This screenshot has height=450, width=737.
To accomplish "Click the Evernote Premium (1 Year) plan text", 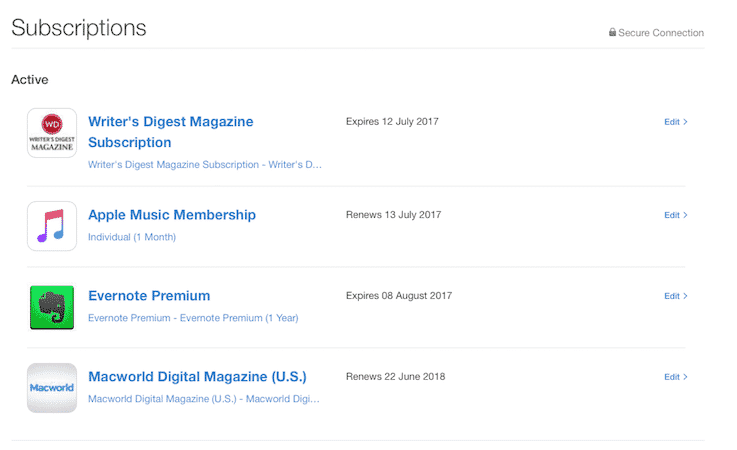I will point(193,318).
